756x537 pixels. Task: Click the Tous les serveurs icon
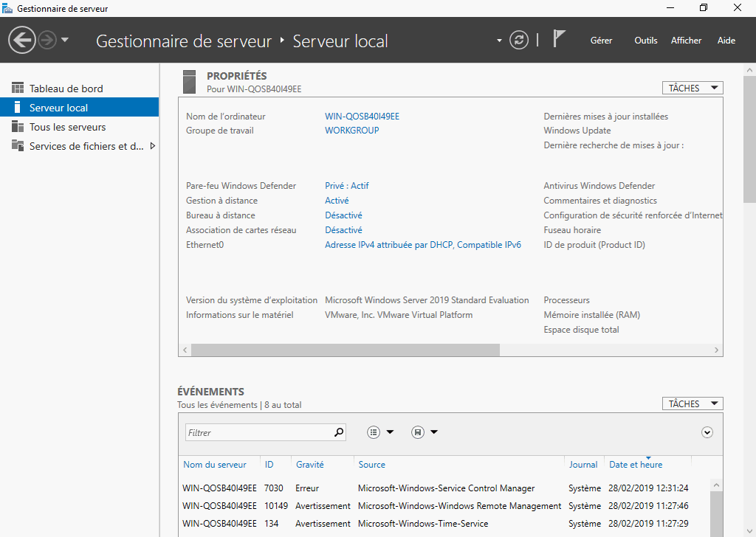coord(18,127)
